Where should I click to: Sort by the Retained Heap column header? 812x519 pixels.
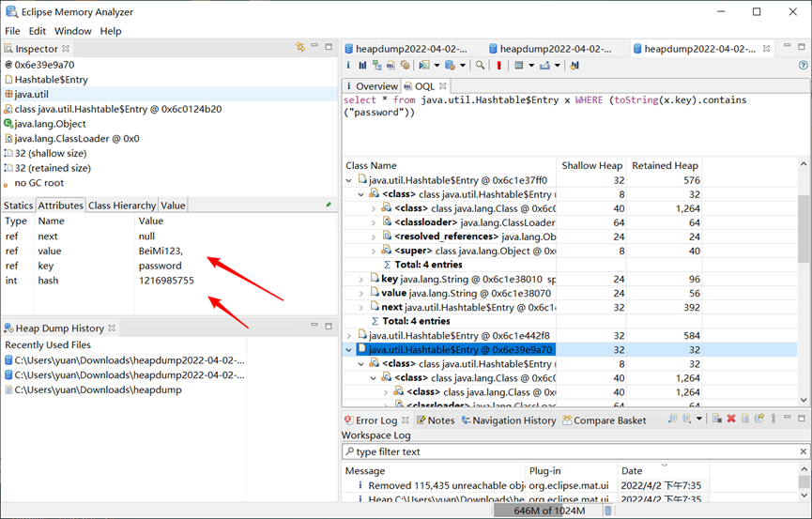tap(665, 166)
